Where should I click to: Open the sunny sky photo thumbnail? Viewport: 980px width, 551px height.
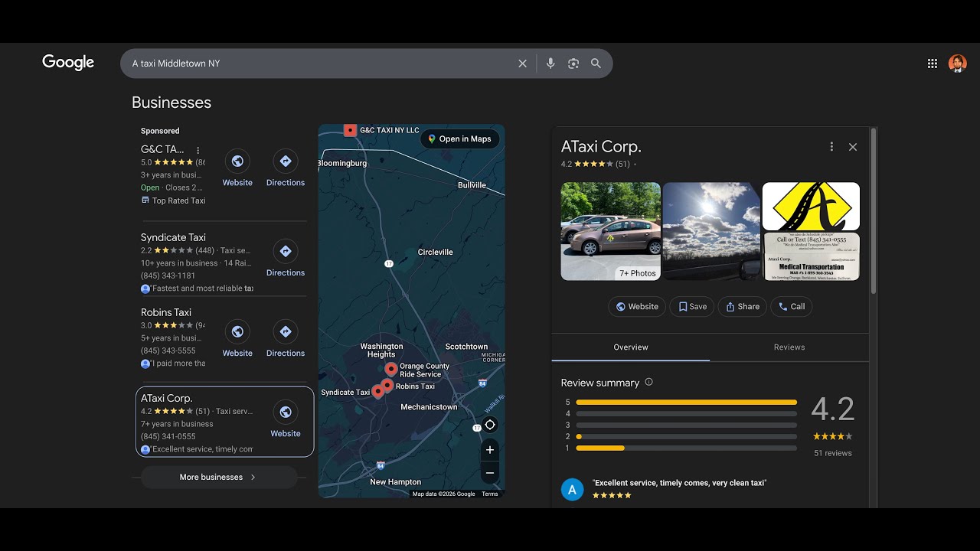[711, 231]
